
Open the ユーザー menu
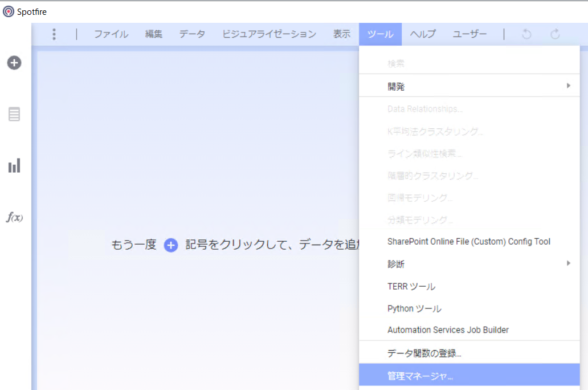click(x=469, y=34)
